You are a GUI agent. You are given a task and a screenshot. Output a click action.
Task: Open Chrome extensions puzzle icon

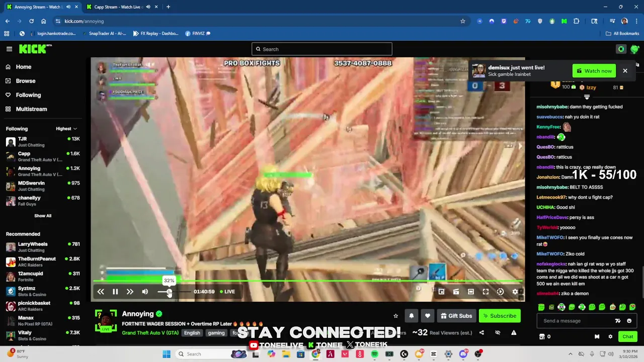[576, 21]
